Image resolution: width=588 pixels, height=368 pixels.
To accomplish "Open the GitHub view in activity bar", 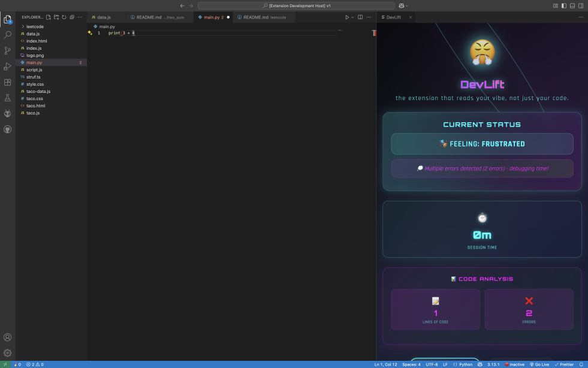I will click(8, 129).
